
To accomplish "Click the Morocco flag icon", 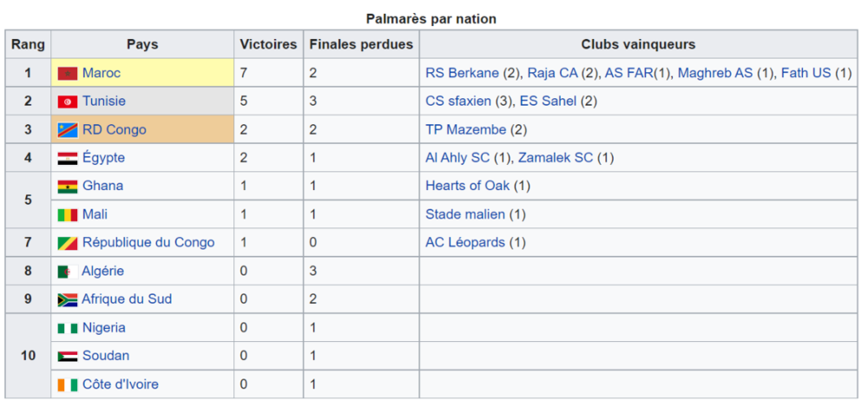I will [68, 73].
